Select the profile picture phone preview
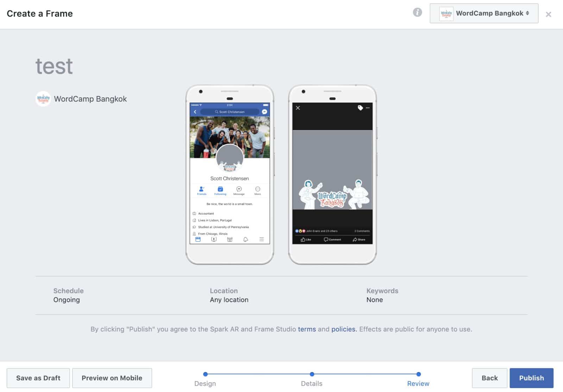 (230, 175)
